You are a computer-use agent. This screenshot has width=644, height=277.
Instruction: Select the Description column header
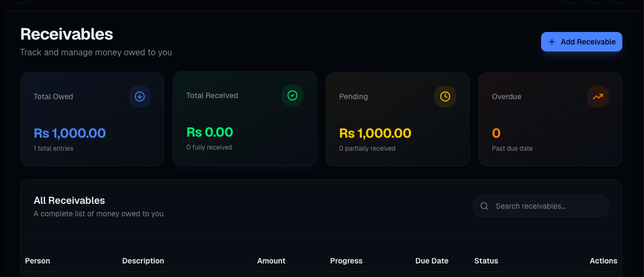click(x=143, y=261)
